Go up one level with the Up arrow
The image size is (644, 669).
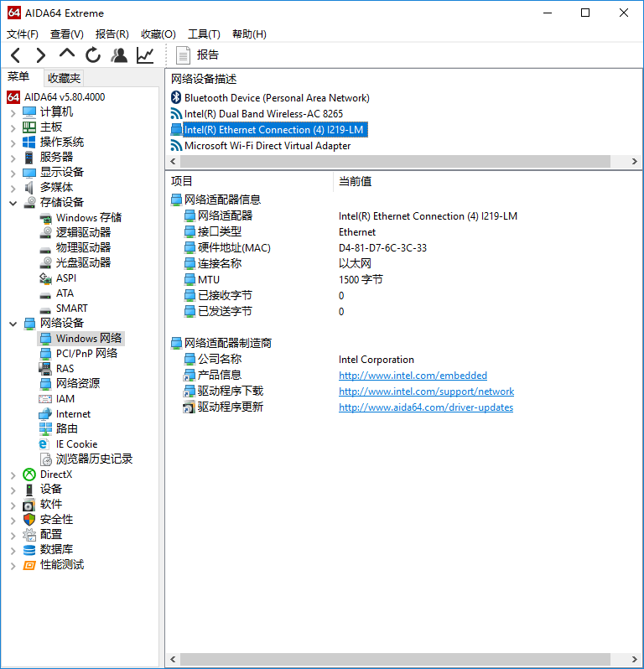point(67,54)
